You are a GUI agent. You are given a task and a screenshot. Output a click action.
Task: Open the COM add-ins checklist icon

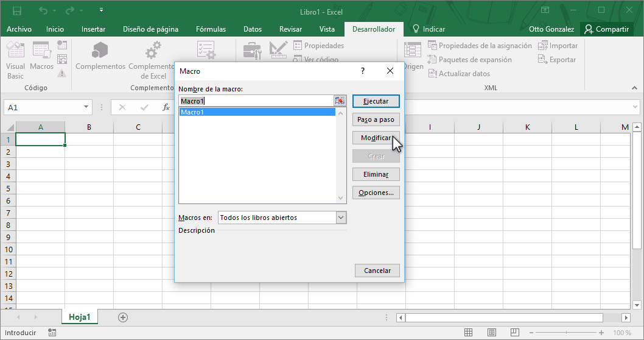(x=206, y=51)
